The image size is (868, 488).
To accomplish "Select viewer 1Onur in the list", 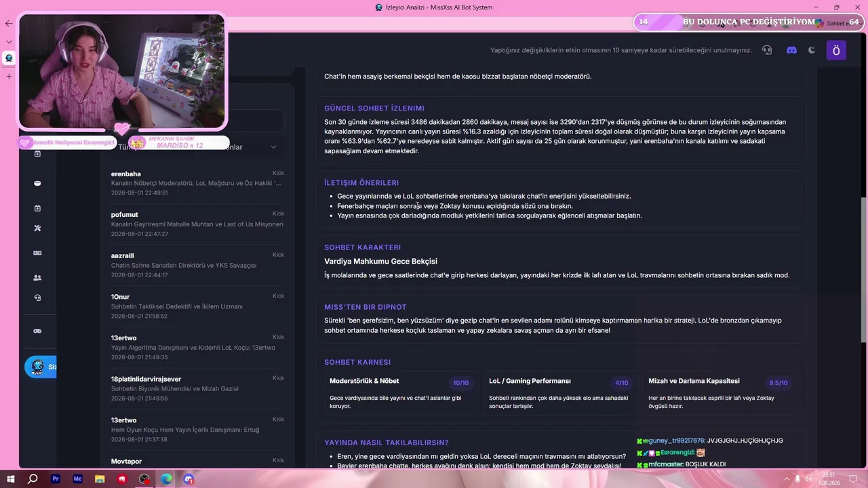I will click(x=197, y=306).
